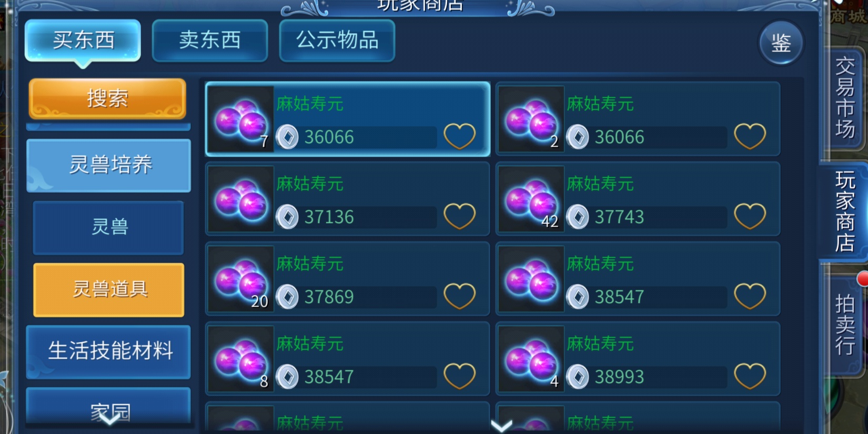Favorite the first 36066 item with quantity 7
This screenshot has height=434, width=868.
[x=460, y=136]
